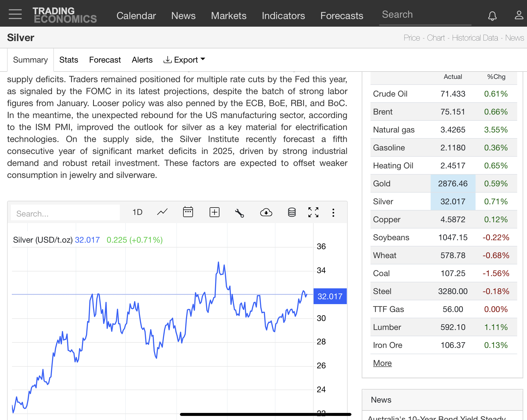Click the horizontal scroll bar at chart bottom
Image resolution: width=527 pixels, height=420 pixels.
tap(265, 414)
